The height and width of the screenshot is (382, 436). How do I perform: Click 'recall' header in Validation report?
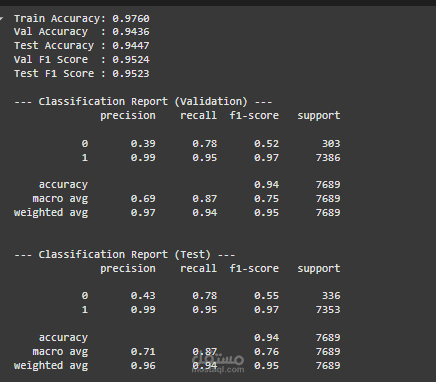(x=199, y=115)
